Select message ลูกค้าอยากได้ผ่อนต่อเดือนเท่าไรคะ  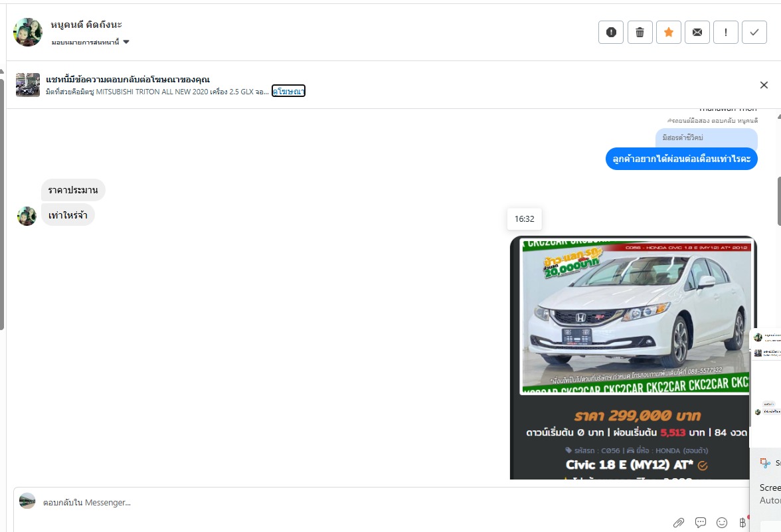681,159
